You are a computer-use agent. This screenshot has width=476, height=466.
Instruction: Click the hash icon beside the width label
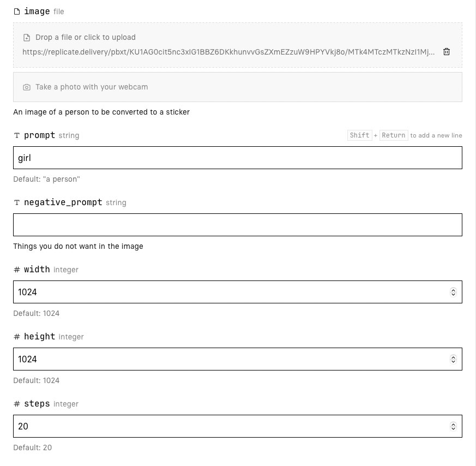pyautogui.click(x=17, y=270)
